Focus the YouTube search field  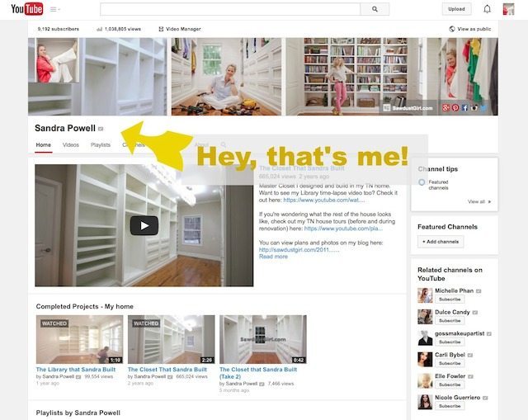point(230,9)
